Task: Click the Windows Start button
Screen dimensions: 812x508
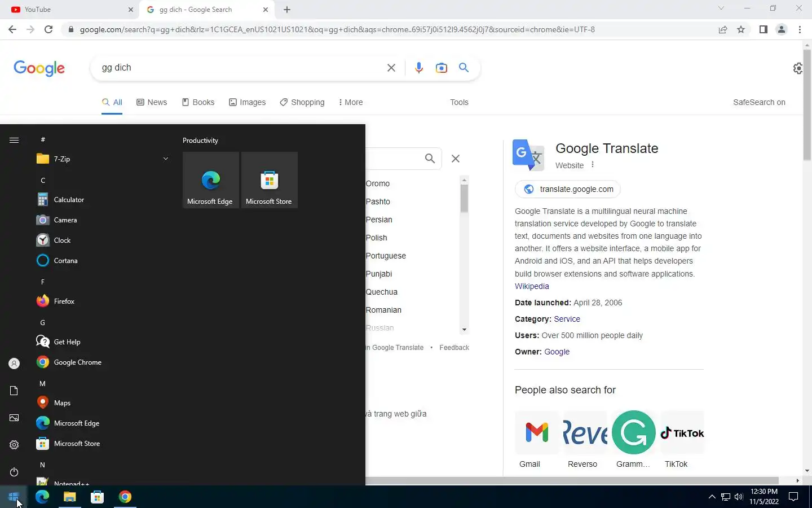Action: coord(14,497)
